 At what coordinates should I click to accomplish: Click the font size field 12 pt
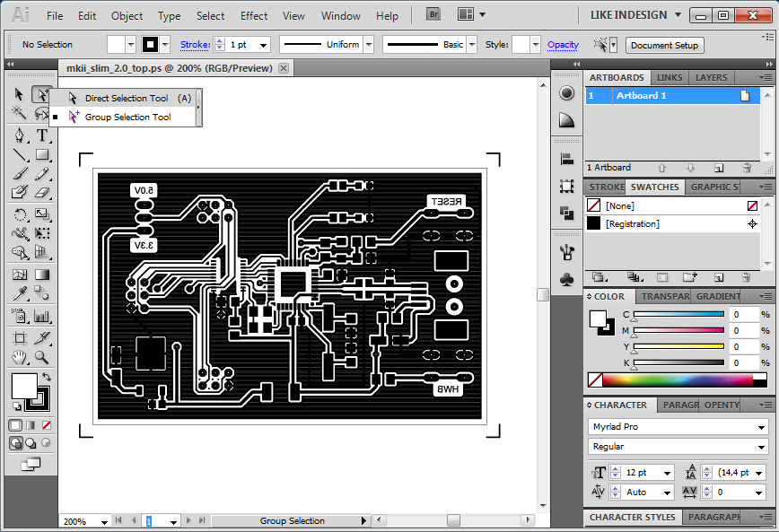click(641, 473)
